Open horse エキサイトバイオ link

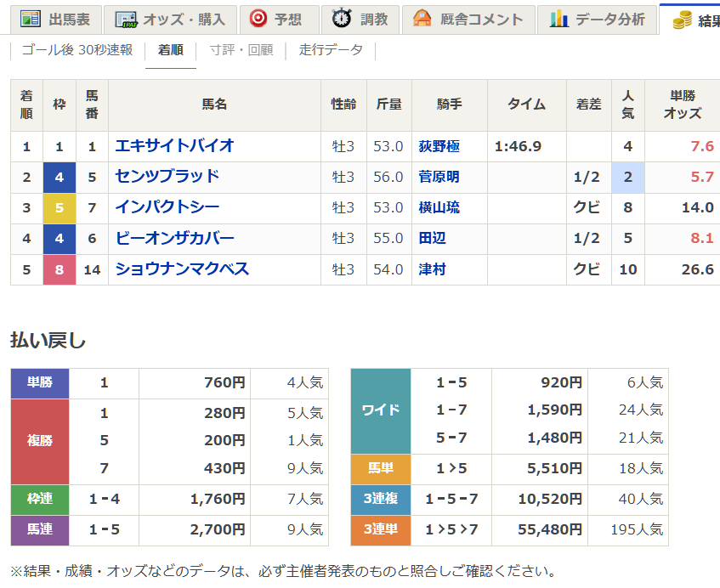pos(174,146)
